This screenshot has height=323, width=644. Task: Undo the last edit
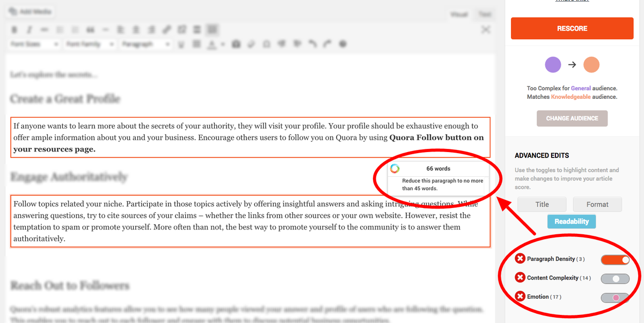pos(312,44)
